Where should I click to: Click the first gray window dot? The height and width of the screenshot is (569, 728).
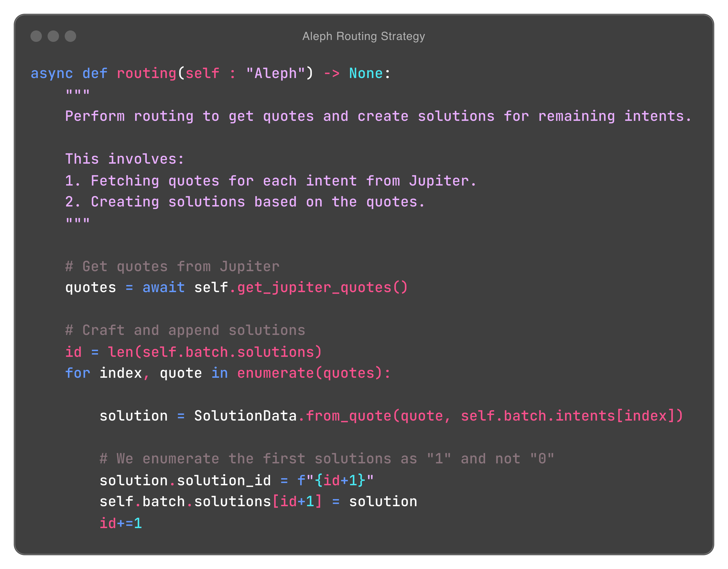point(36,36)
